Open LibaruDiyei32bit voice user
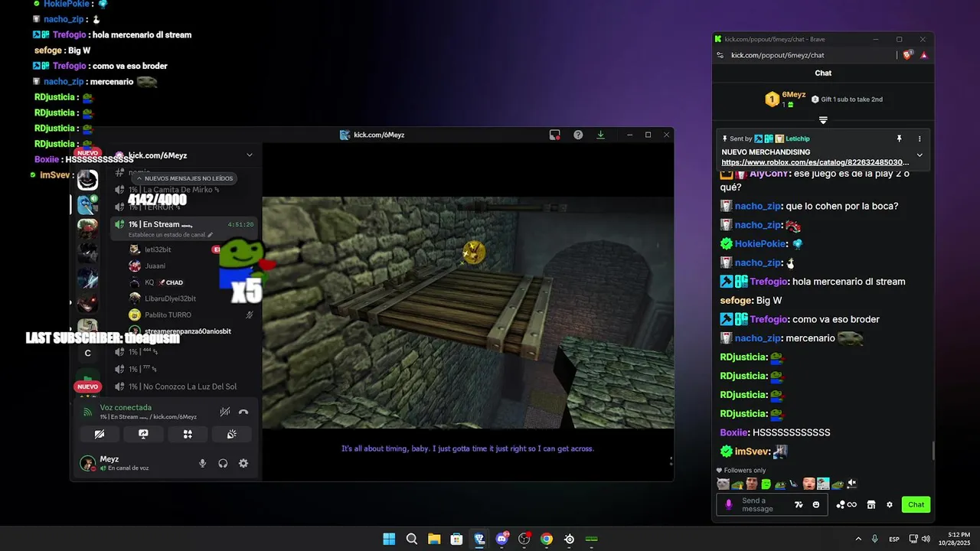Image resolution: width=980 pixels, height=551 pixels. 170,298
